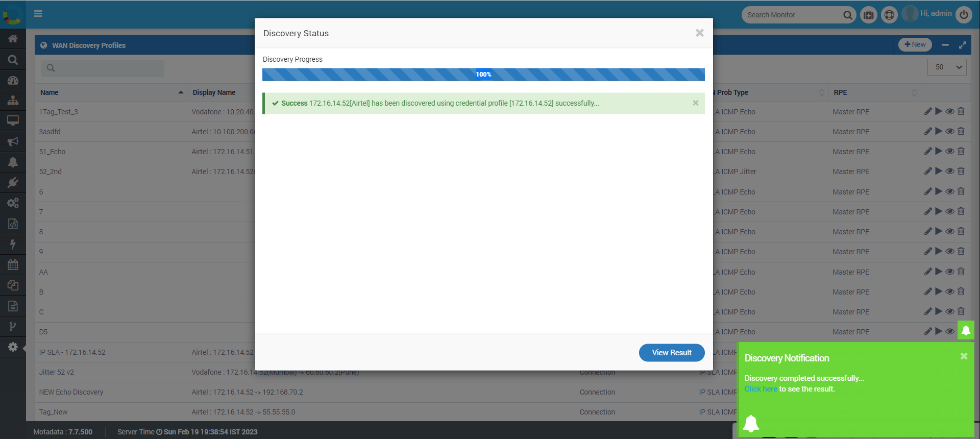The height and width of the screenshot is (439, 980).
Task: View details of profile 9
Action: point(950,251)
